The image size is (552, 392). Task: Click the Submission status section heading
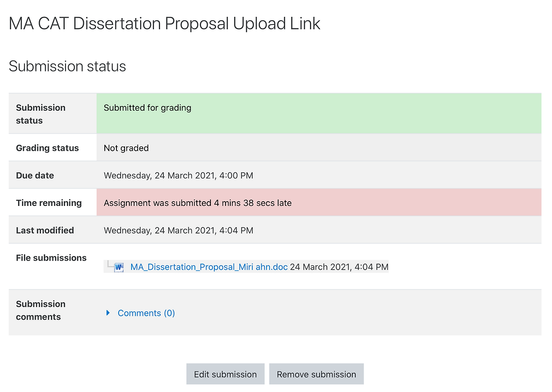(x=67, y=66)
